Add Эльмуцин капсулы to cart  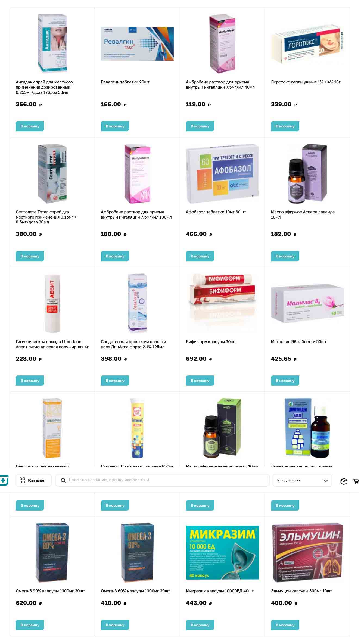[x=285, y=625]
